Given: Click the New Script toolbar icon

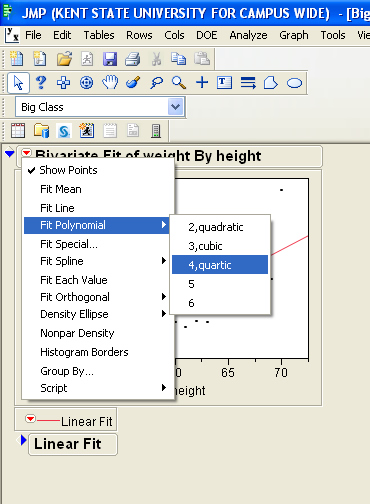Looking at the screenshot, I should (40, 59).
